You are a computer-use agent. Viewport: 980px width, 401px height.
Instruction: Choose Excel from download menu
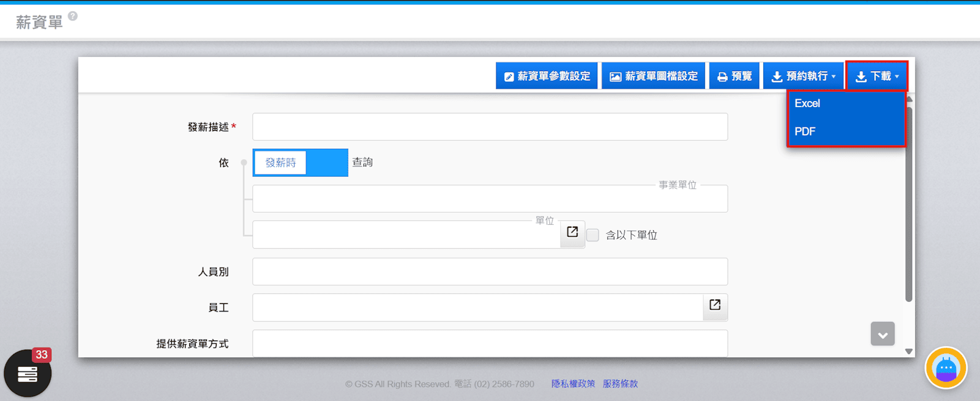[807, 103]
